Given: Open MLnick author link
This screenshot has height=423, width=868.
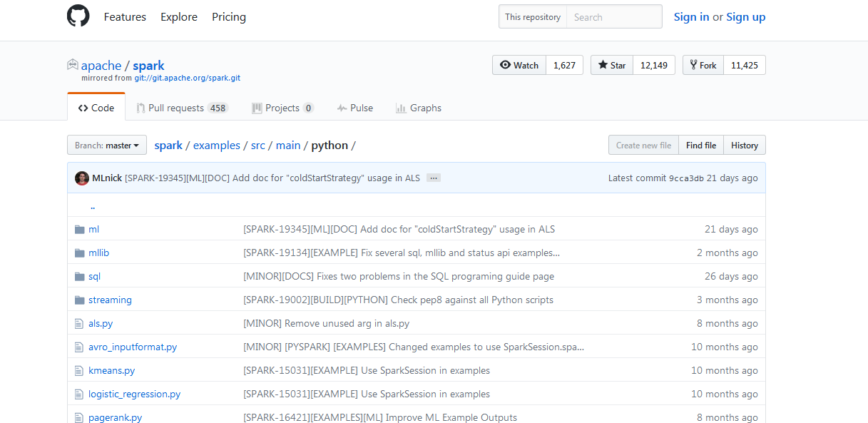Looking at the screenshot, I should 107,178.
